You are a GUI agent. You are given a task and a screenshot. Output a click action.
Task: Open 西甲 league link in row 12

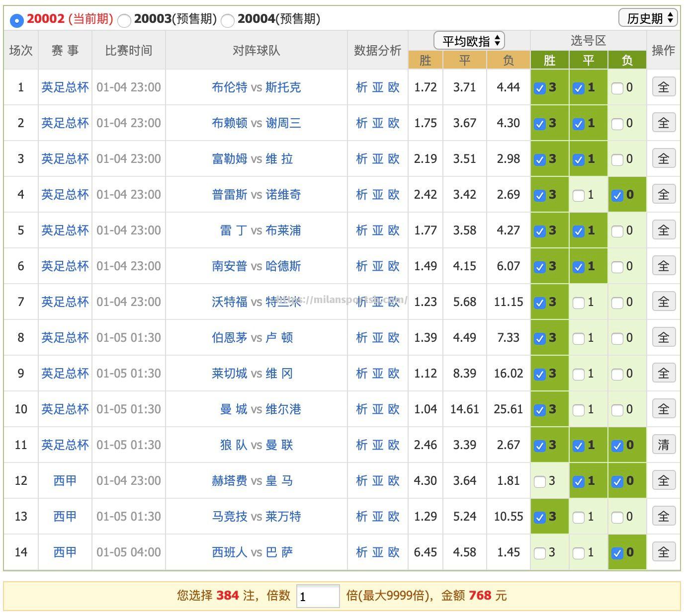65,480
